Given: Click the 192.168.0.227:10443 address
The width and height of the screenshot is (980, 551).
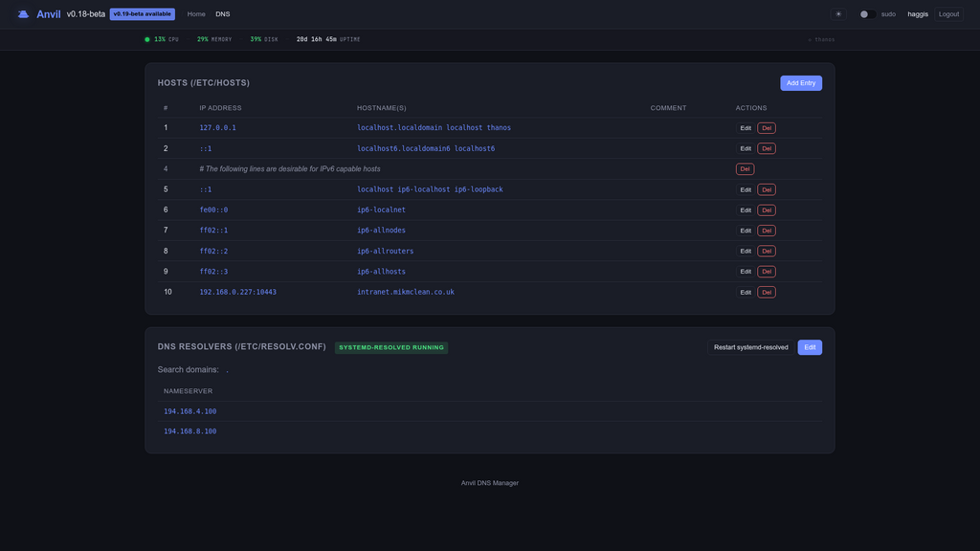Looking at the screenshot, I should 237,292.
